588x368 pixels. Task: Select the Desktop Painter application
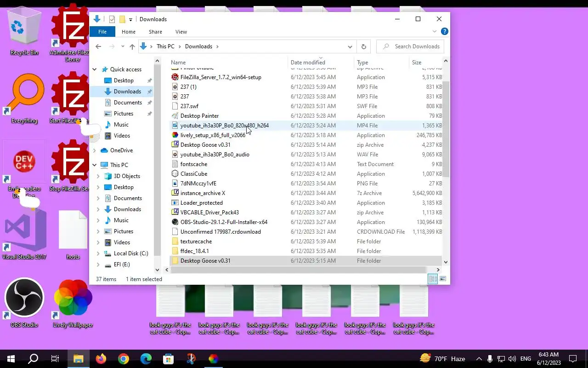tap(199, 116)
